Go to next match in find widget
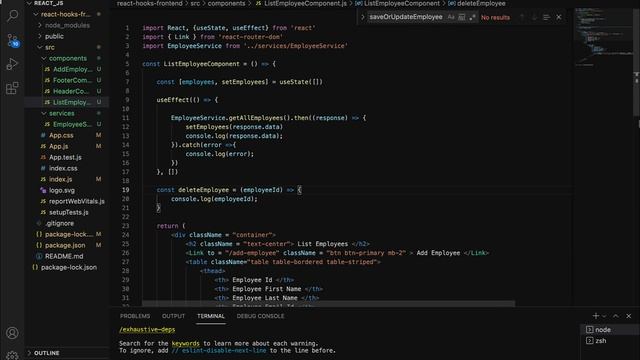The width and height of the screenshot is (640, 360). tap(534, 17)
